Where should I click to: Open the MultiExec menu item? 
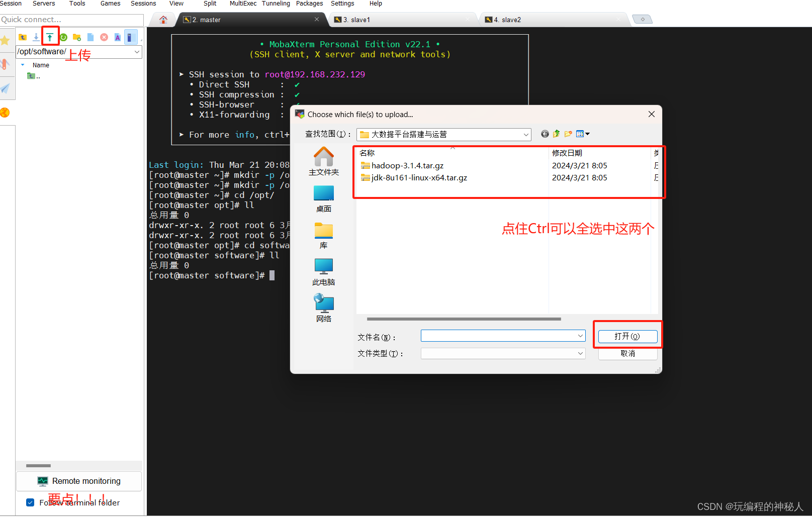[243, 4]
